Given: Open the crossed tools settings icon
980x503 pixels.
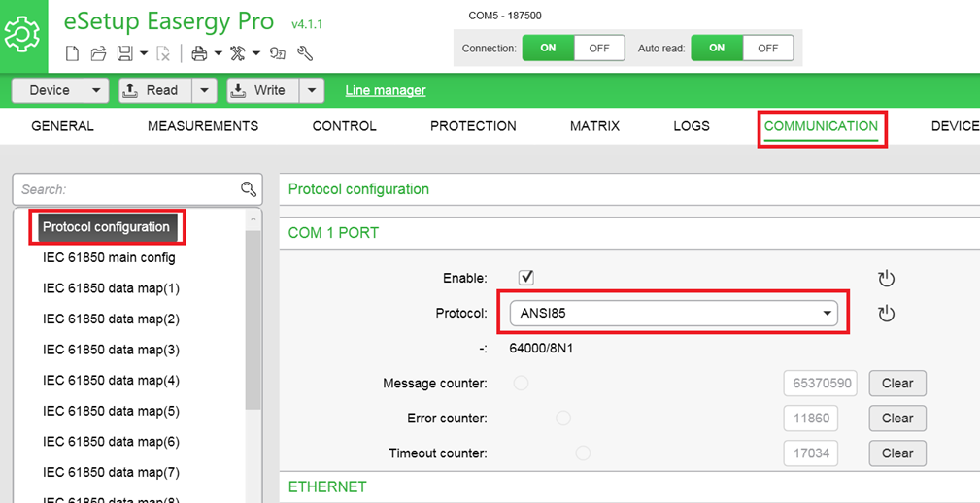Looking at the screenshot, I should point(238,53).
